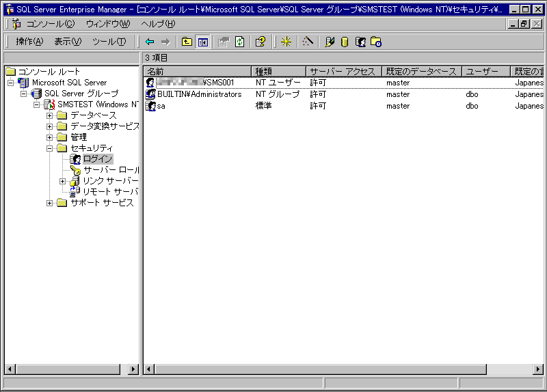This screenshot has width=547, height=392.
Task: Go up one level with folder icon
Action: pyautogui.click(x=187, y=42)
